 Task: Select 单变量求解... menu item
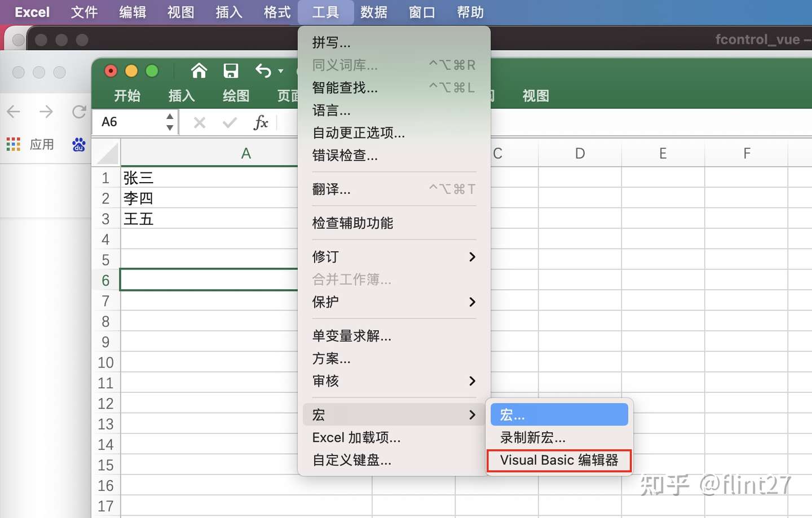[394, 336]
